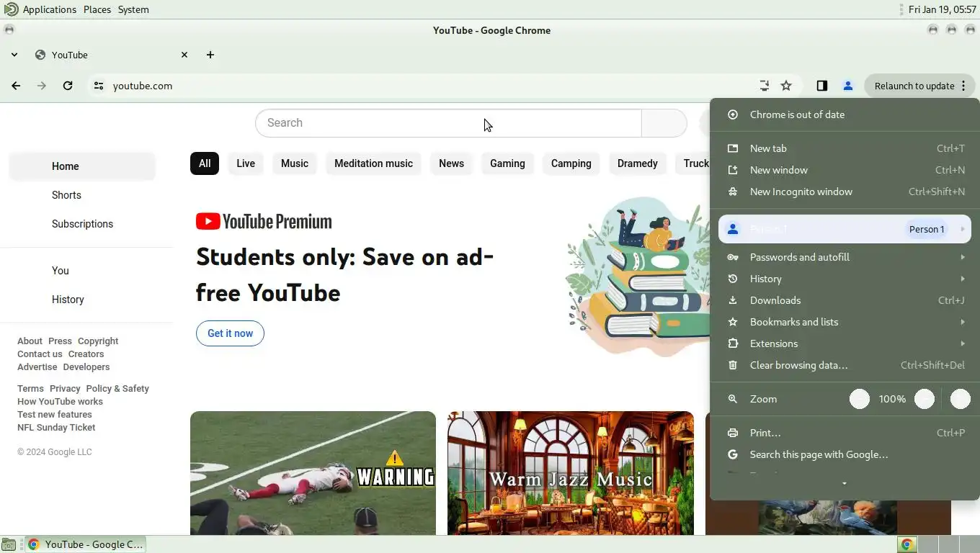
Task: Click the YouTube search button
Action: point(664,123)
